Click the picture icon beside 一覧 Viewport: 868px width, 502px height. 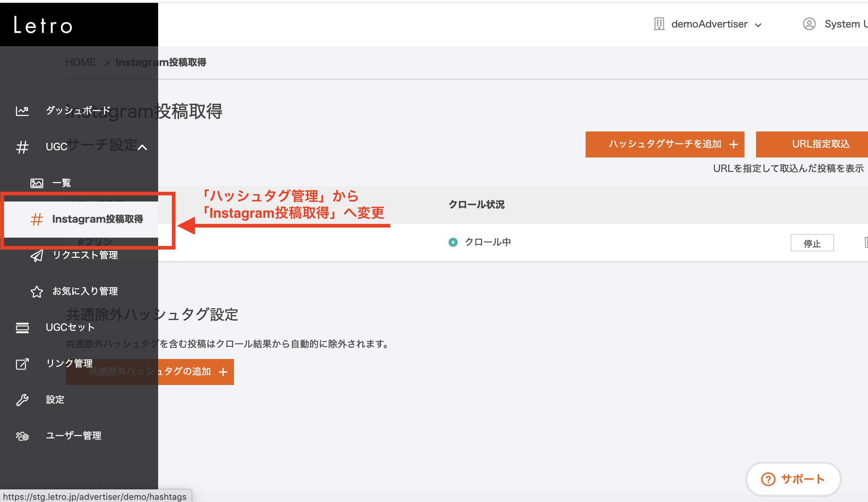tap(36, 183)
